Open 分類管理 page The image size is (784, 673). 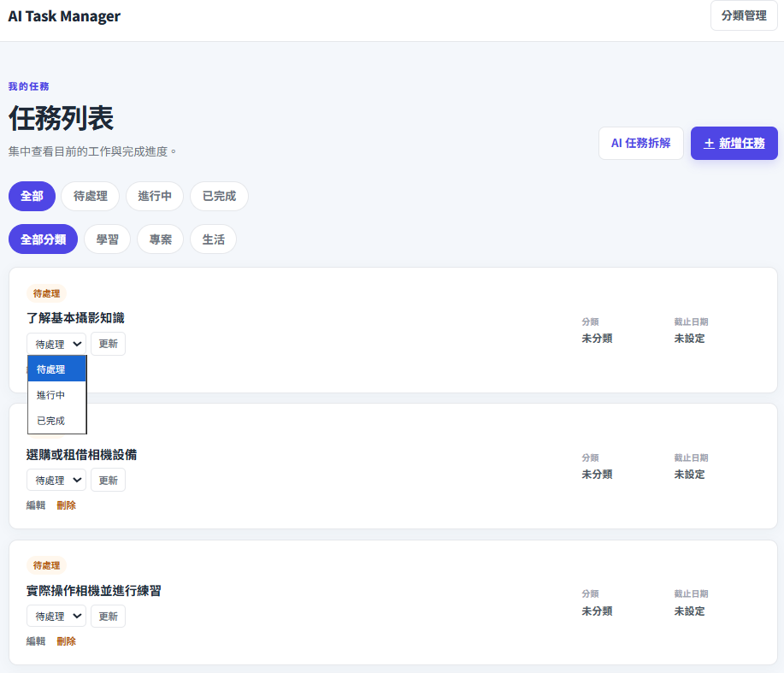744,15
